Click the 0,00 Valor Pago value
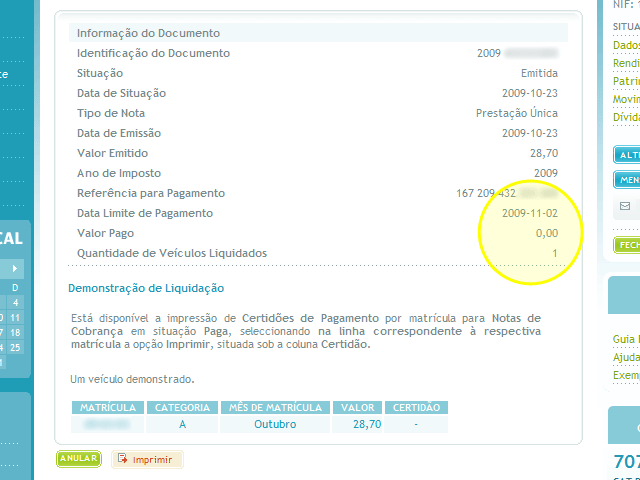Image resolution: width=640 pixels, height=480 pixels. (547, 233)
